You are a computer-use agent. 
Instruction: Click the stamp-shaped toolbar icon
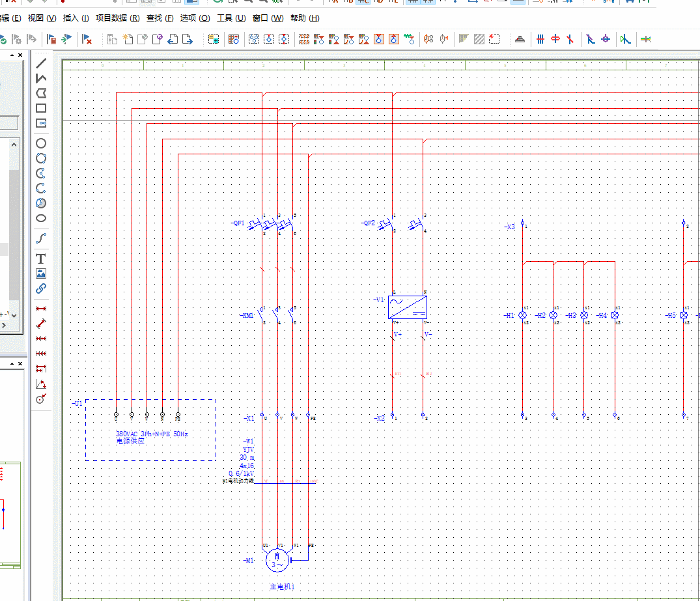tap(520, 39)
